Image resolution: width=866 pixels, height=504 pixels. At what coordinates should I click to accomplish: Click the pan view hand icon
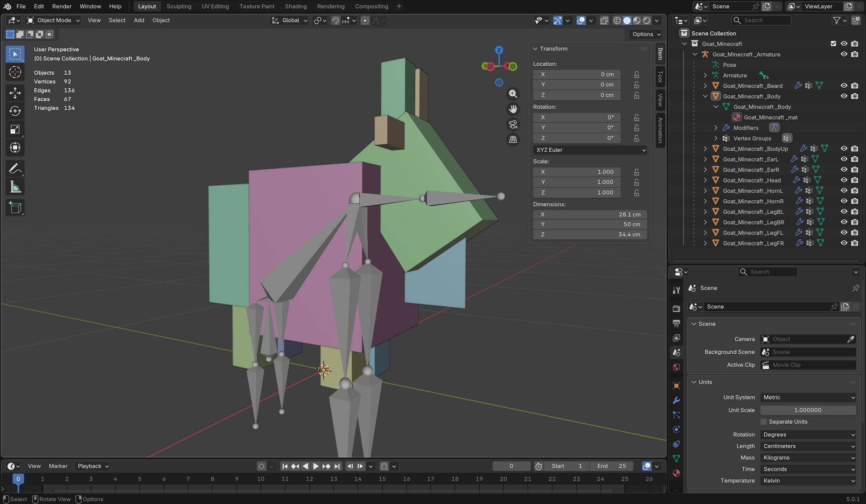click(x=513, y=109)
